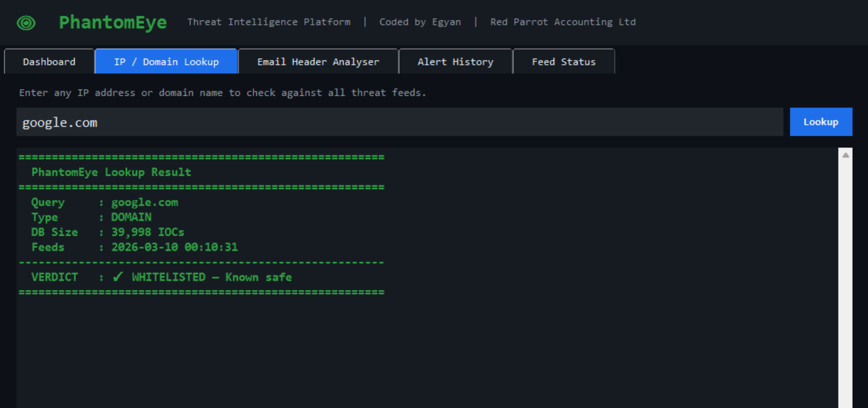Screen dimensions: 868x408
Task: Click the 'Type : DOMAIN' result line
Action: [x=91, y=217]
